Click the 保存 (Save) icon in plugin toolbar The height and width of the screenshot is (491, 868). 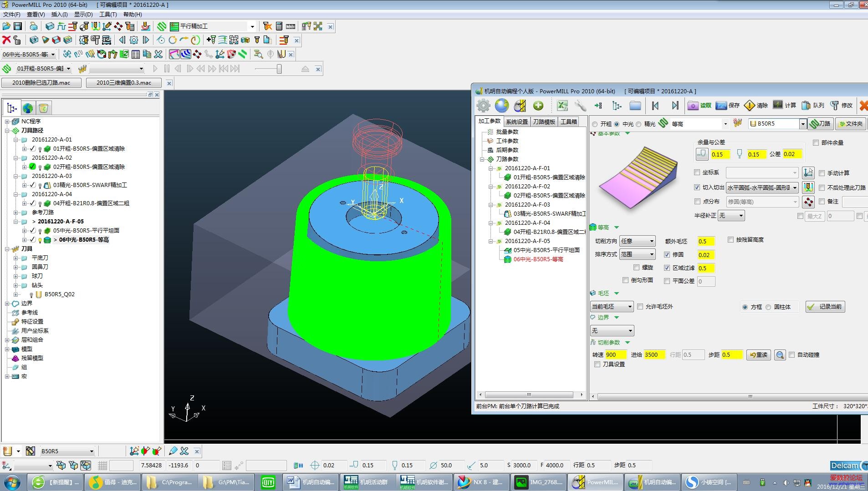(x=721, y=106)
